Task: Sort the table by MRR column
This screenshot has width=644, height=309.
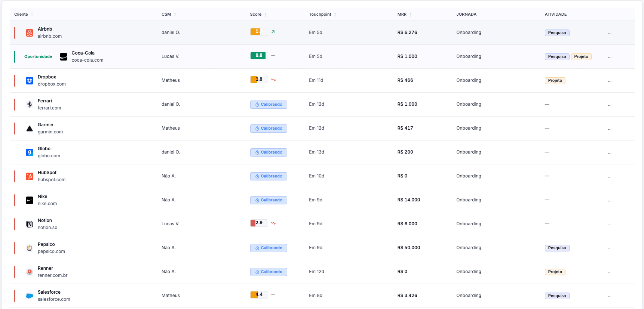Action: [x=404, y=15]
